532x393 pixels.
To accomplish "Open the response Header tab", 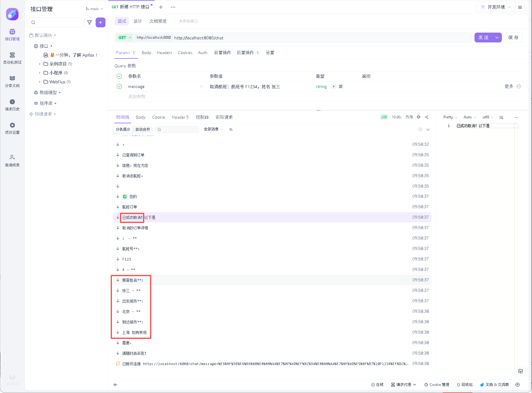I will pyautogui.click(x=180, y=117).
